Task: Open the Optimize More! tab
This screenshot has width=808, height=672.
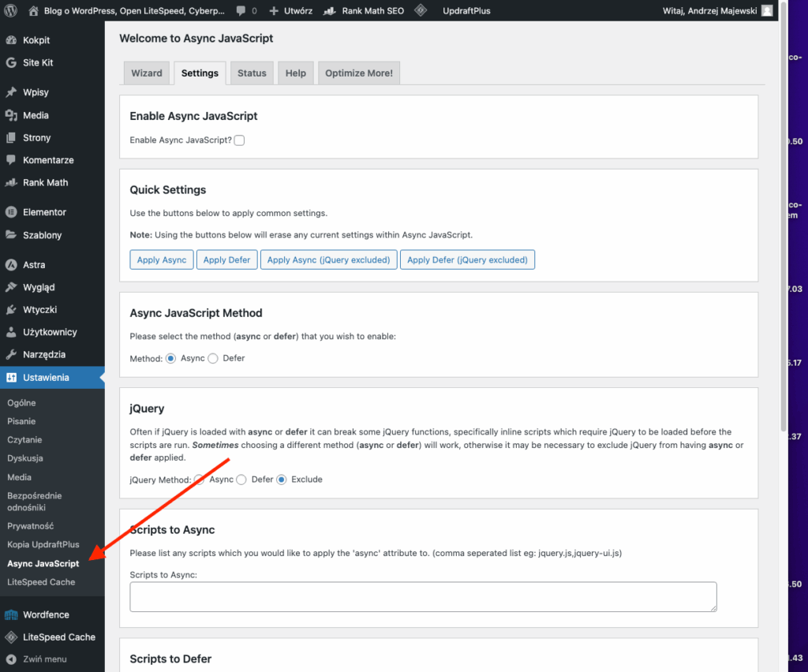Action: point(359,73)
